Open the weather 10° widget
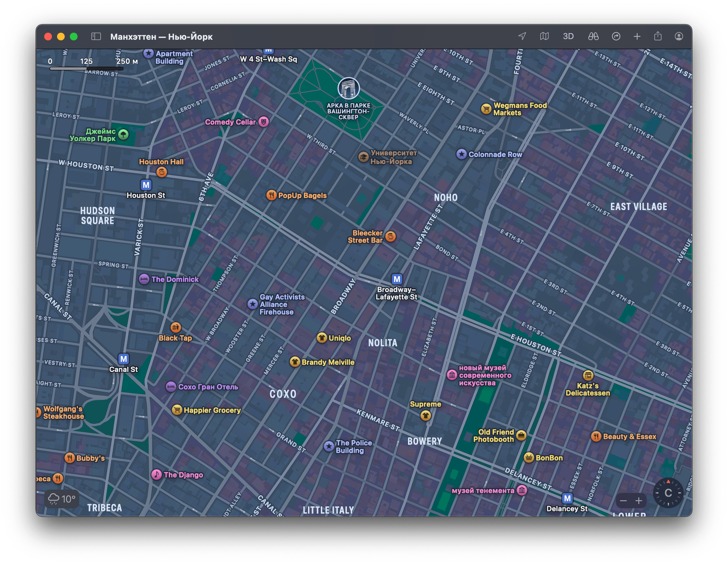Screen dimensions: 728x564 click(x=62, y=499)
